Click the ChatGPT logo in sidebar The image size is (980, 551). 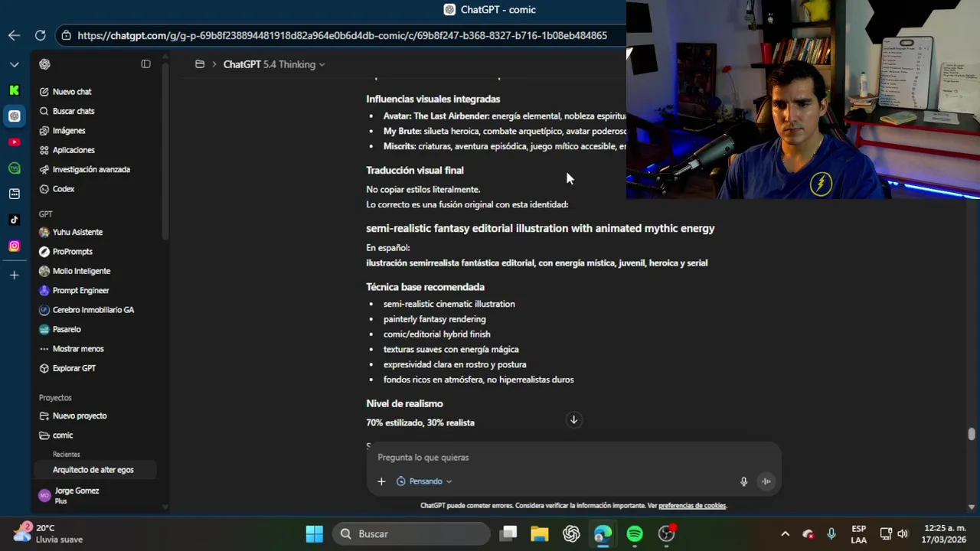tap(44, 64)
